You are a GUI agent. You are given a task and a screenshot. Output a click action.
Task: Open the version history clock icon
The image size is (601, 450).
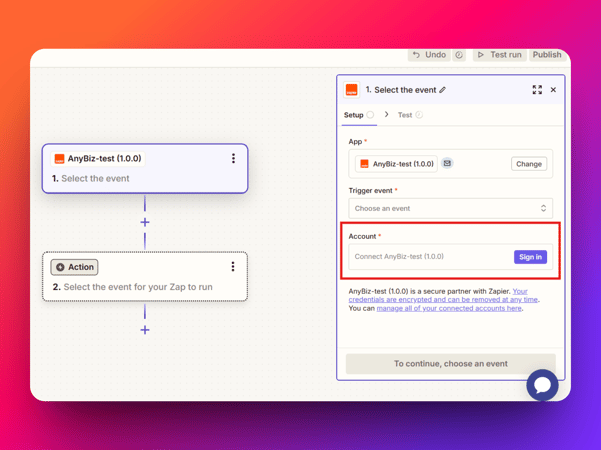pos(459,55)
